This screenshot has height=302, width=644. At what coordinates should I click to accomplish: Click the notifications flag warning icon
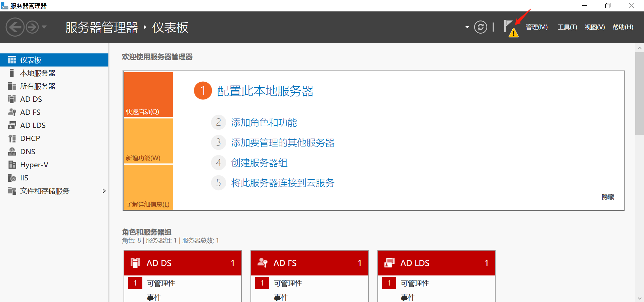coord(510,28)
